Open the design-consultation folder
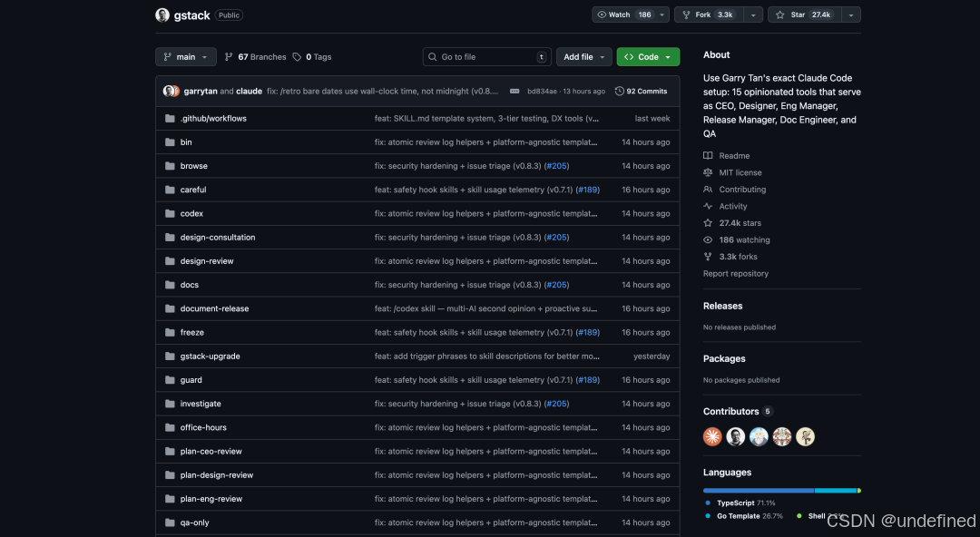980x537 pixels. pos(218,237)
